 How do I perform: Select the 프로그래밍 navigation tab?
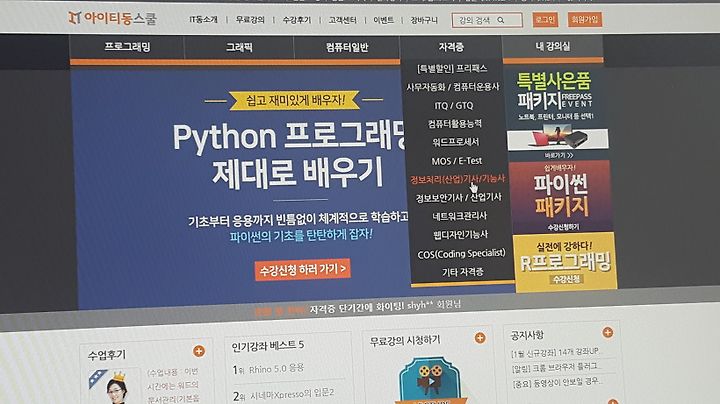[x=127, y=47]
